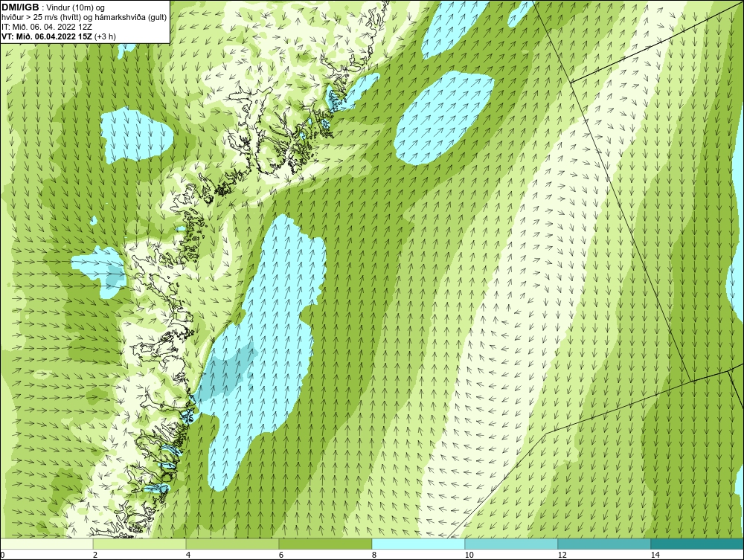744x560 pixels.
Task: Click the legend label 12
Action: tap(562, 555)
